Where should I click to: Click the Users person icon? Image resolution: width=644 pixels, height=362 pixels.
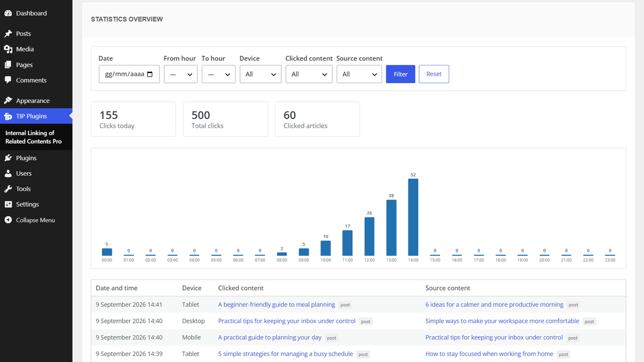tap(8, 173)
